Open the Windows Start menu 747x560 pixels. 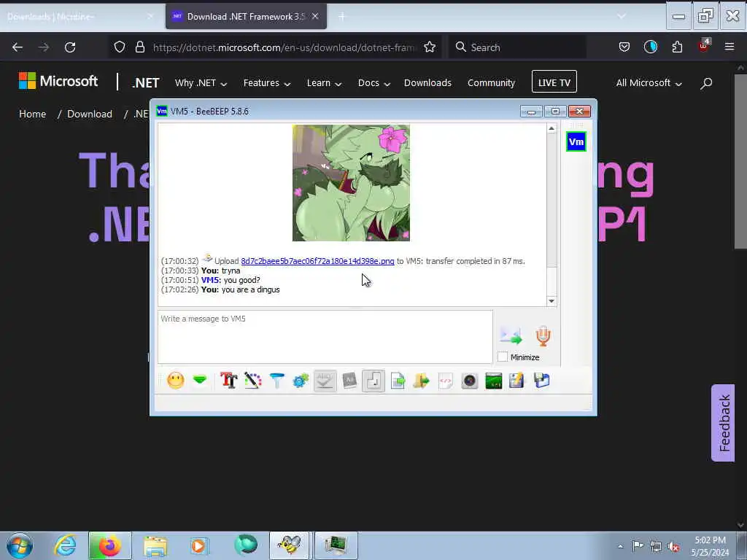click(x=20, y=545)
